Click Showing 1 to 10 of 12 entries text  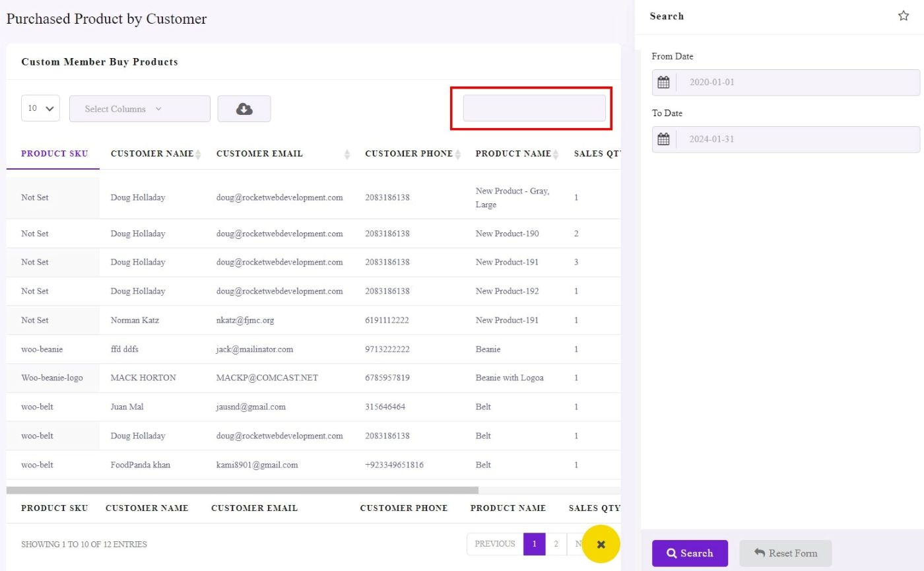[84, 545]
